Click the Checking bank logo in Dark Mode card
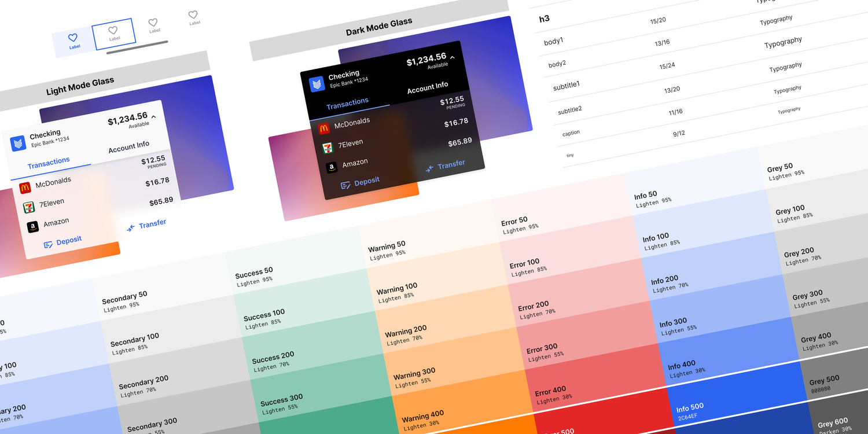 point(317,84)
